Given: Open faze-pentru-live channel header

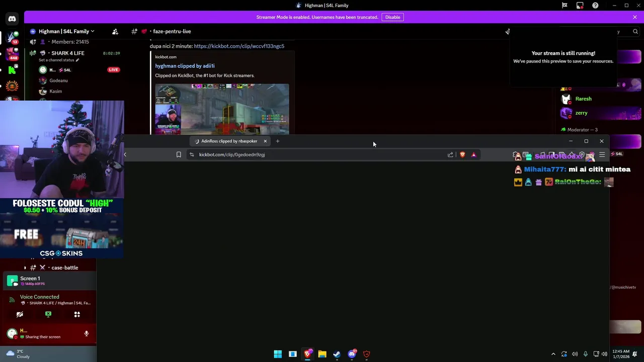Looking at the screenshot, I should click(x=172, y=31).
